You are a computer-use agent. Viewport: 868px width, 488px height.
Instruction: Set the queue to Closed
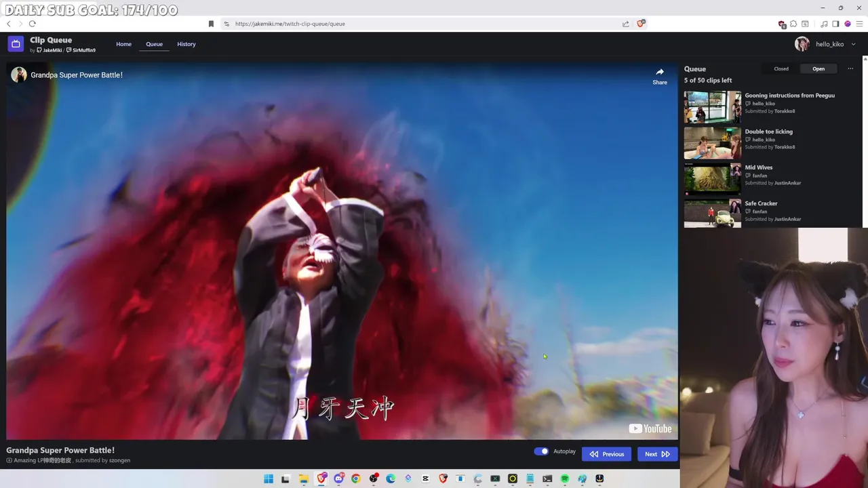[781, 68]
